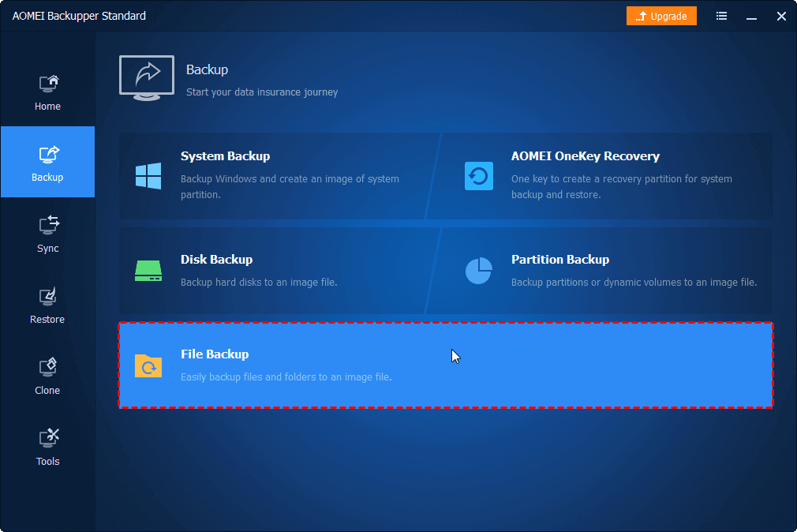This screenshot has width=797, height=532.
Task: Click the orange Upgrade button
Action: click(x=661, y=15)
